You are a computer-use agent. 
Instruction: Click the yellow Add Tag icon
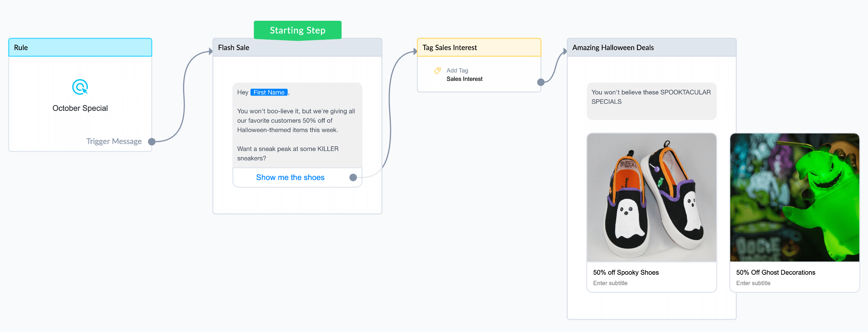pos(437,70)
